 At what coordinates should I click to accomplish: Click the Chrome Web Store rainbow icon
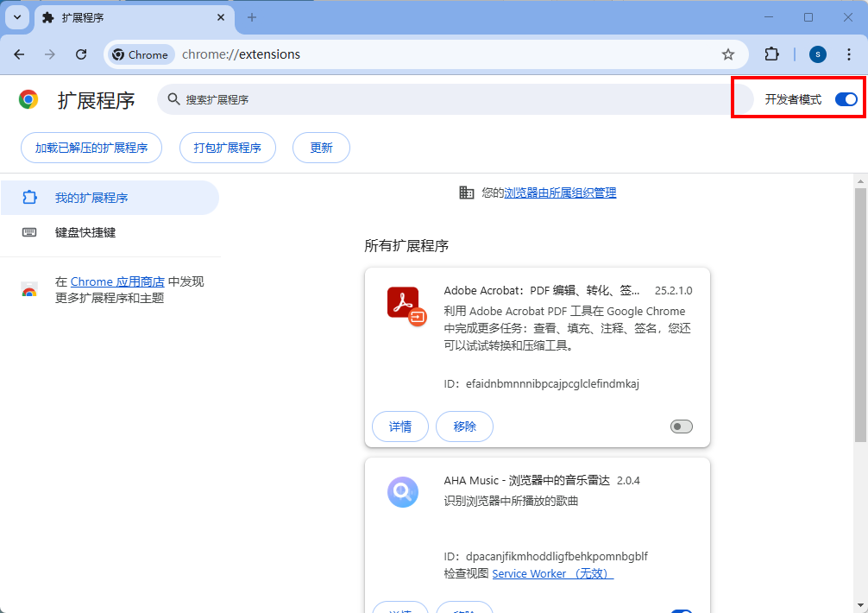(29, 289)
